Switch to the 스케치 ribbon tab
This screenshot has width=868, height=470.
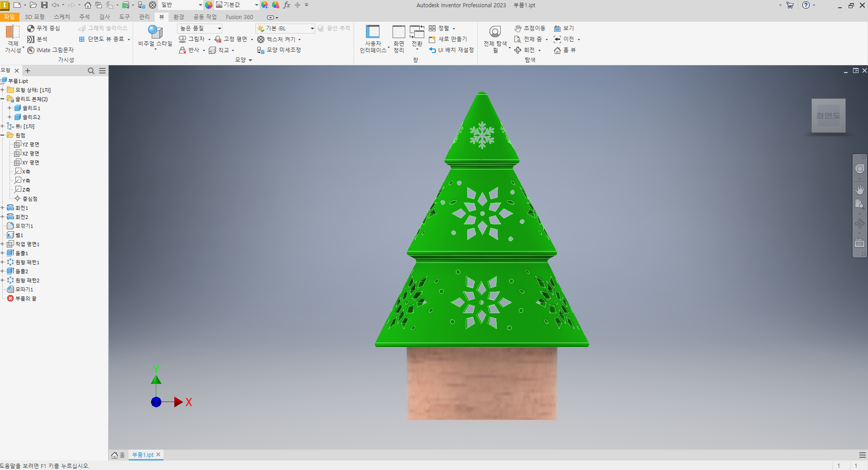point(62,17)
